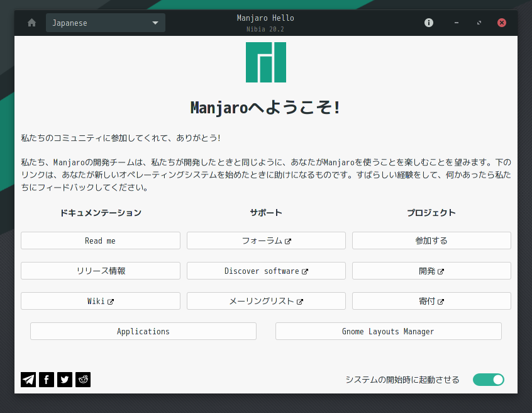
Task: Toggle launch at system start switch
Action: (x=489, y=380)
